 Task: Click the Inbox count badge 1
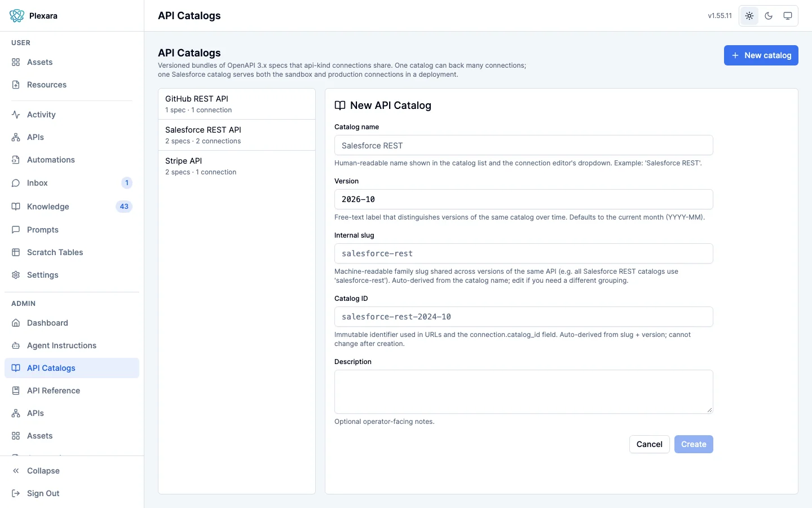tap(127, 183)
